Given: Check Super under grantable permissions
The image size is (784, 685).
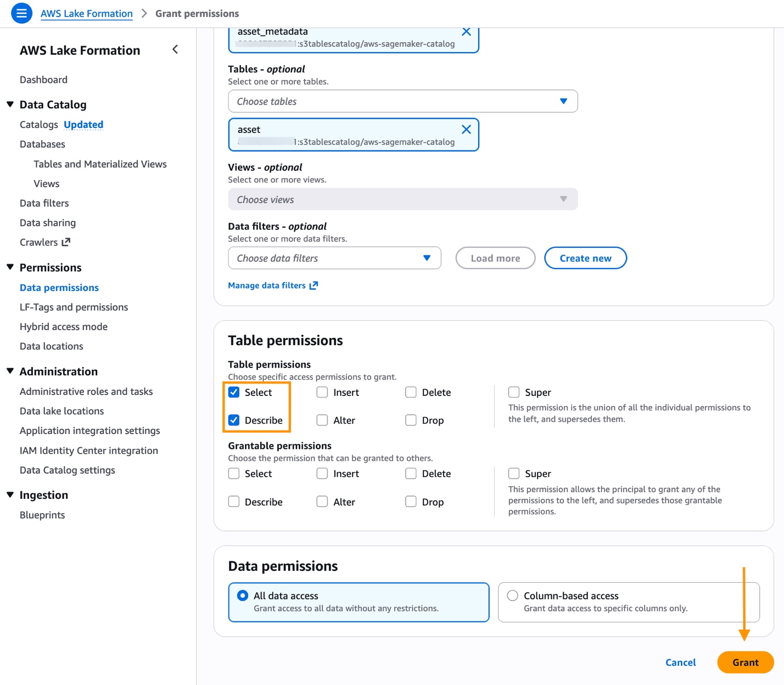Looking at the screenshot, I should click(514, 473).
